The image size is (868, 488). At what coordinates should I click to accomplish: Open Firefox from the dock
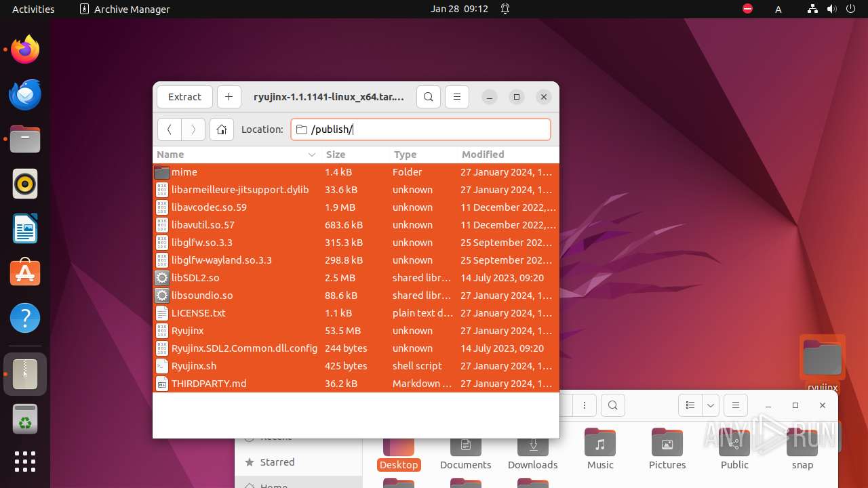coord(25,49)
